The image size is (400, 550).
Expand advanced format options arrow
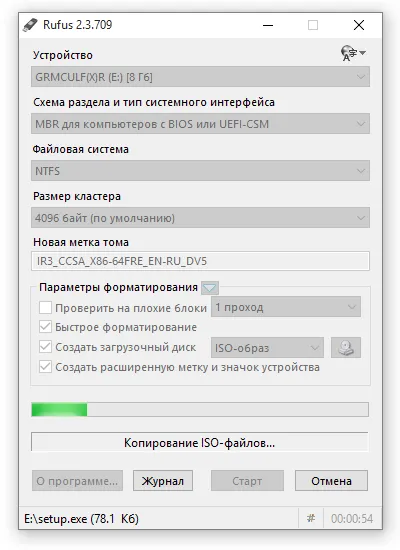tap(210, 288)
